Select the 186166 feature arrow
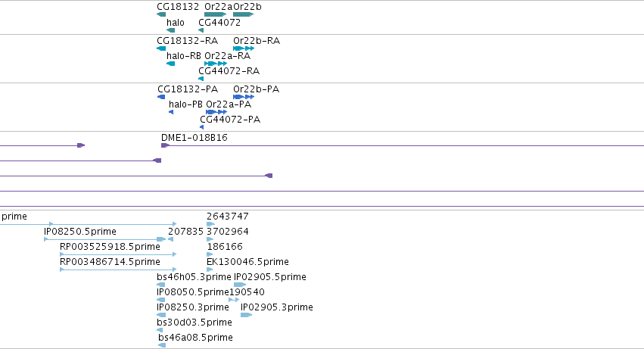The width and height of the screenshot is (644, 349). click(210, 255)
